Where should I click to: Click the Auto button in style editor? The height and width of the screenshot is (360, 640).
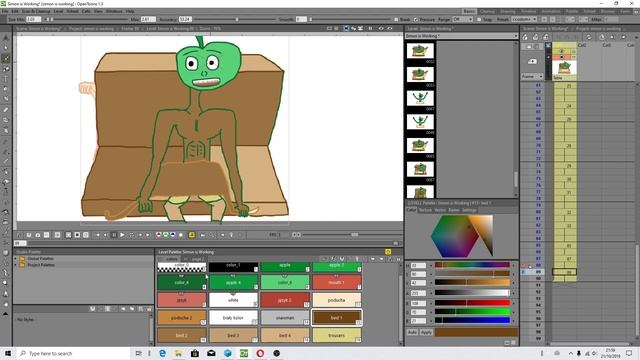point(412,332)
